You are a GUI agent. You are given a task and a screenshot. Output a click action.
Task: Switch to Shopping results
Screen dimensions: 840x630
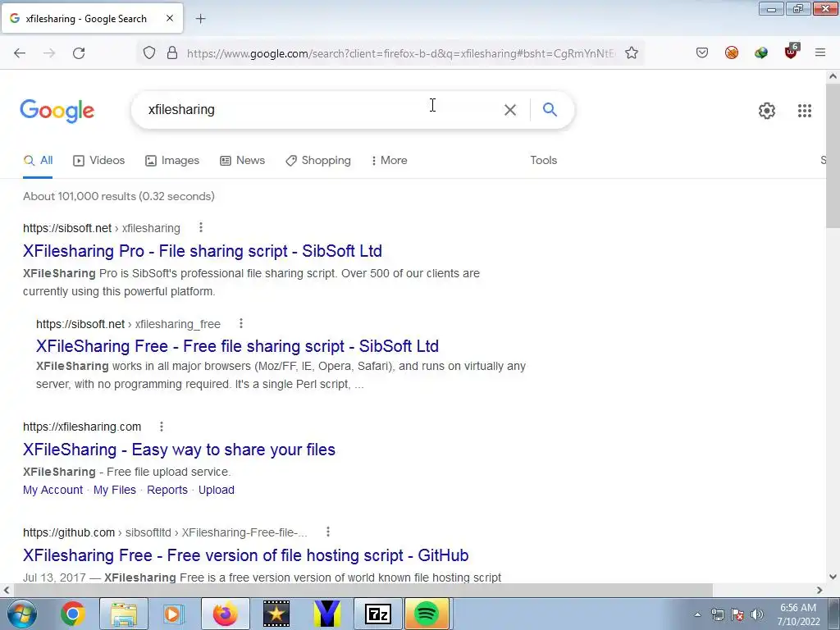pos(318,160)
